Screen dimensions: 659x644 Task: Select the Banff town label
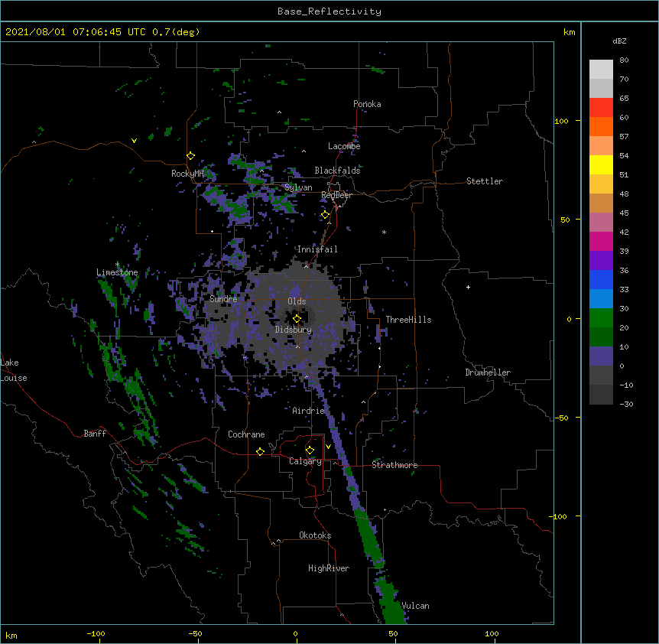95,434
